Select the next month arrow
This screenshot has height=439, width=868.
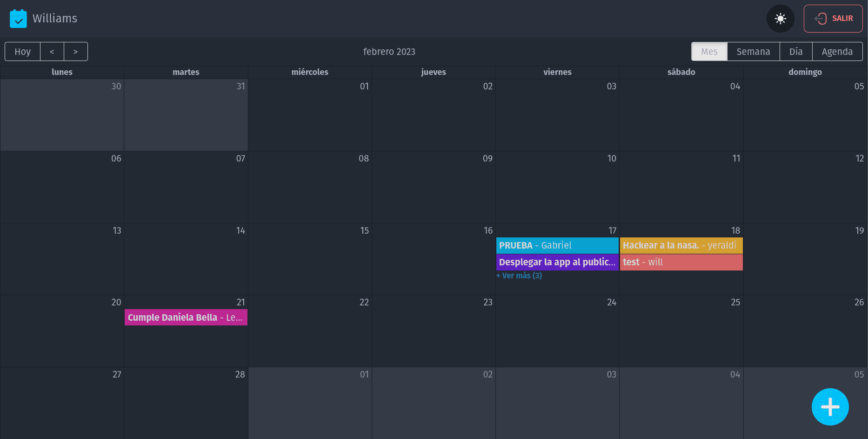[76, 51]
